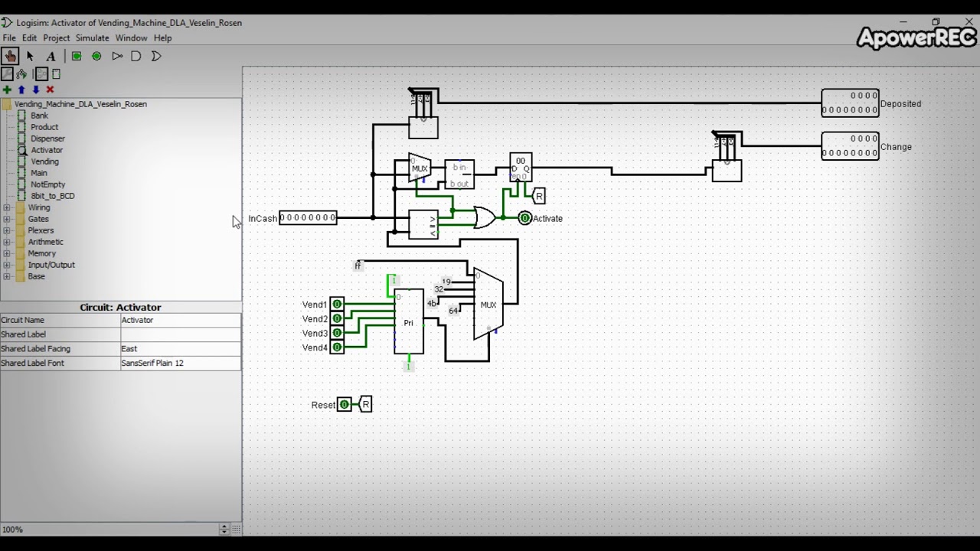Click the Change output display
The image size is (980, 551).
(850, 145)
